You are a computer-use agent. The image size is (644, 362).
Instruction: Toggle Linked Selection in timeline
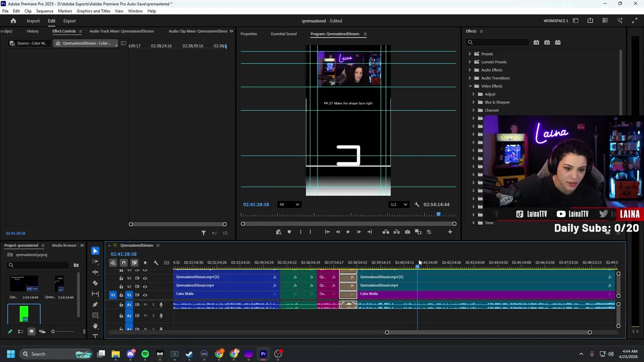click(x=134, y=262)
